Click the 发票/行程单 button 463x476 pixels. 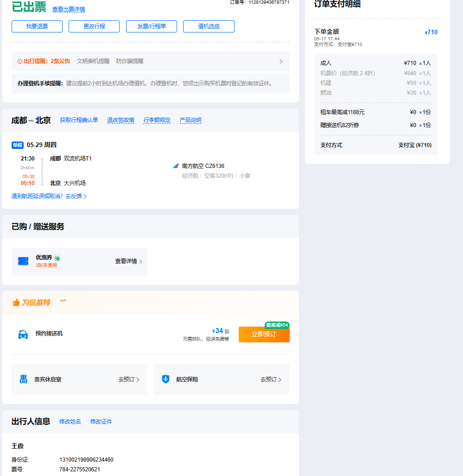coord(152,26)
